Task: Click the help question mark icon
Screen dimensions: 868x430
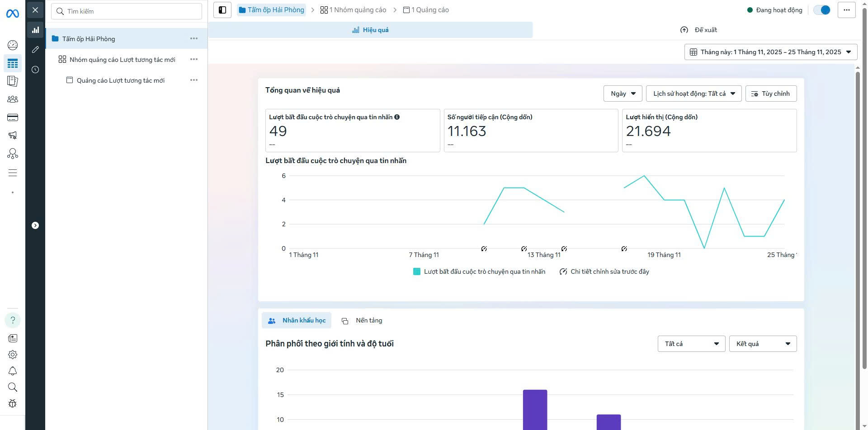Action: pos(13,320)
